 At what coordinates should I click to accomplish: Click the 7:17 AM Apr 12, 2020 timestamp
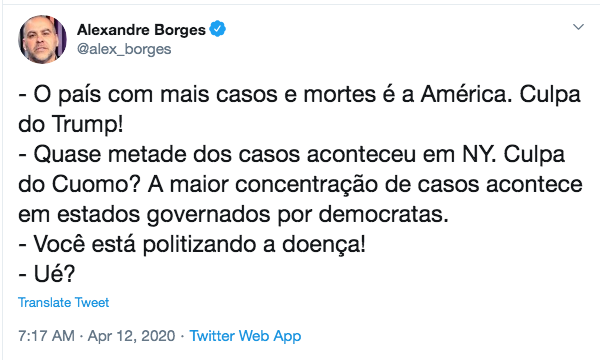coord(96,336)
